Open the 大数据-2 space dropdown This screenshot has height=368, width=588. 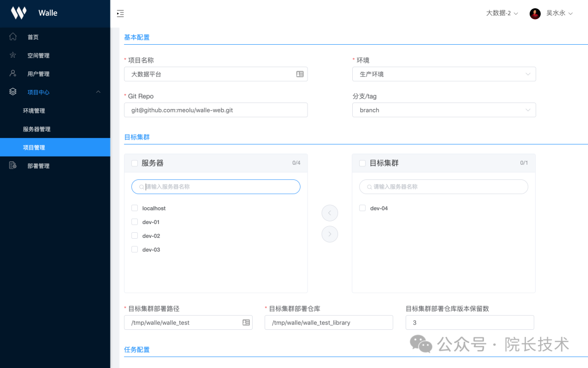pos(502,13)
